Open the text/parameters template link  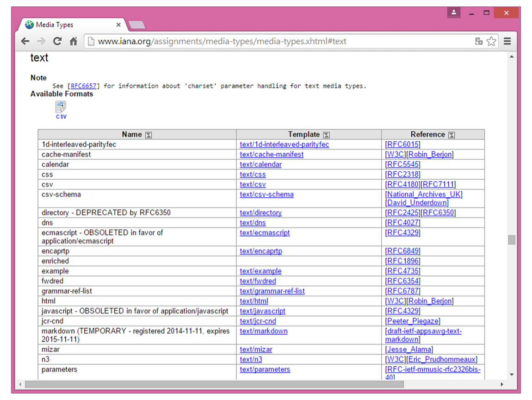click(x=265, y=369)
